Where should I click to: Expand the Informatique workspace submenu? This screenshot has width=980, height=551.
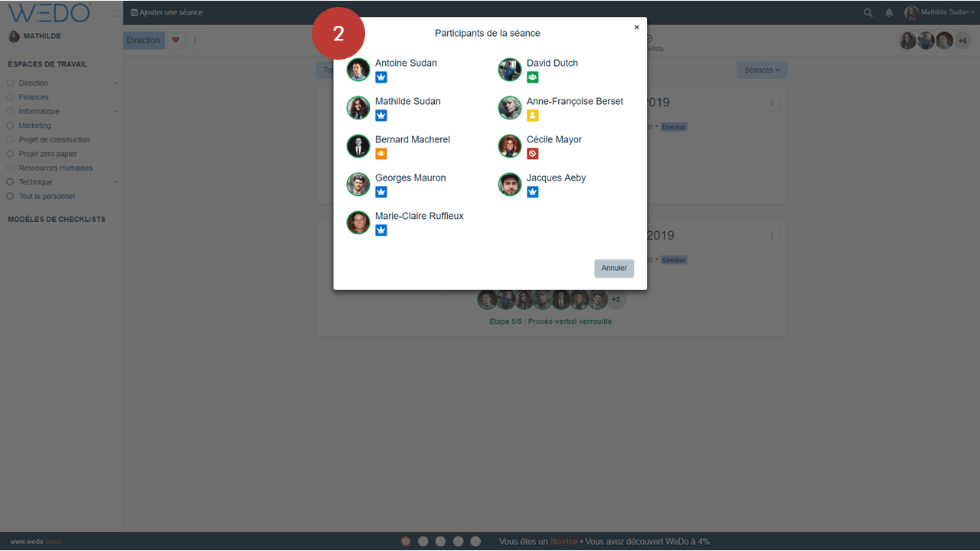116,112
